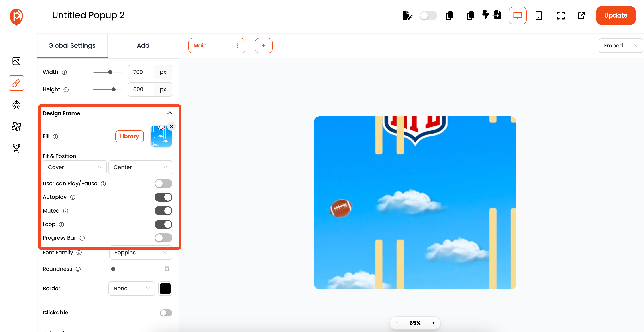Click the football popup preview canvas

[x=415, y=203]
